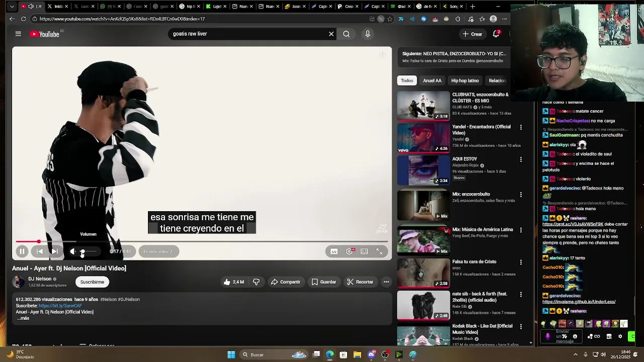
Task: Open options for 'Mix: Música de América Latina'
Action: coord(521,230)
